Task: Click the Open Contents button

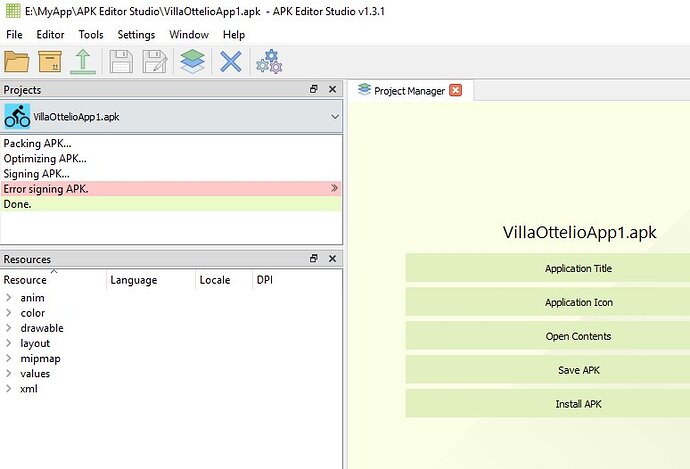Action: point(547,336)
